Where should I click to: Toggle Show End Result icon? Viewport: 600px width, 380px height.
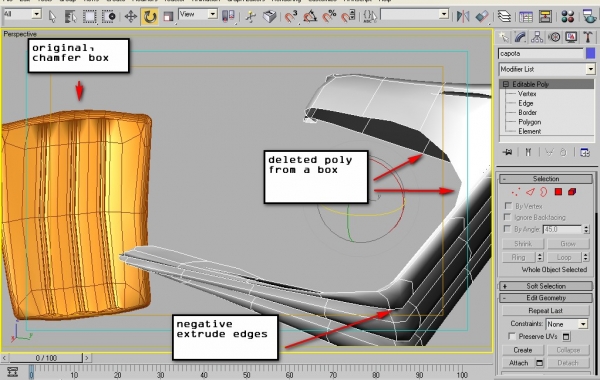(528, 152)
